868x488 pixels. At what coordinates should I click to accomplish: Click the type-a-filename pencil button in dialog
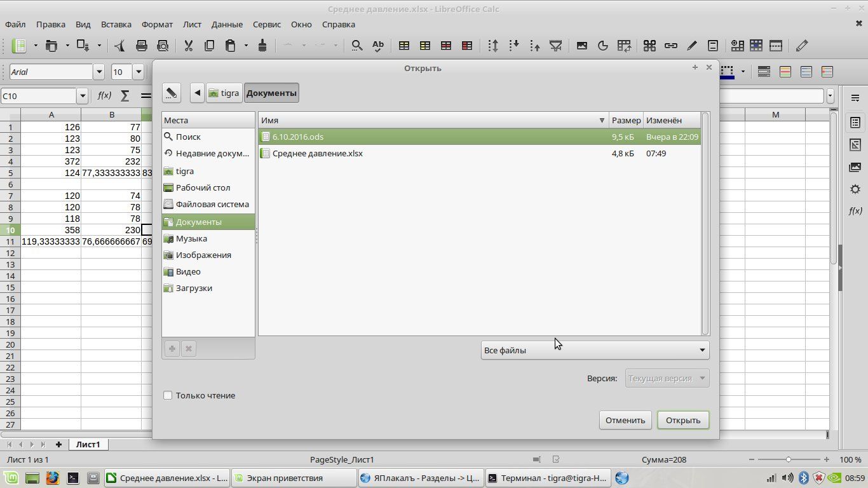pos(171,93)
